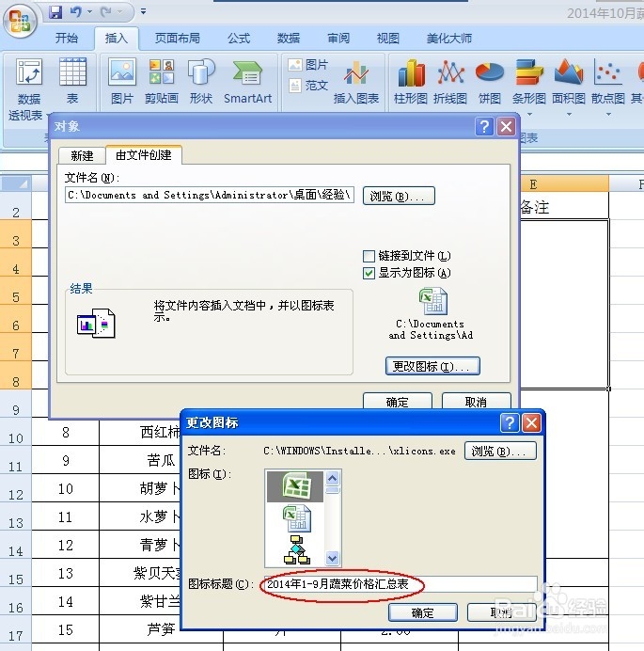Click the cell with sequence number 13
This screenshot has height=651, width=644.
click(x=66, y=573)
